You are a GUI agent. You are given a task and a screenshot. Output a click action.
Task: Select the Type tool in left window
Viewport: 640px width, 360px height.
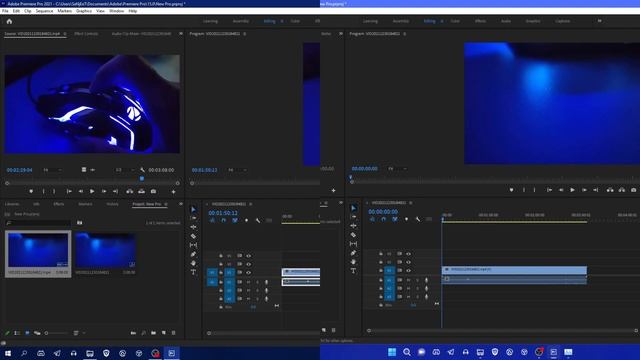[193, 272]
